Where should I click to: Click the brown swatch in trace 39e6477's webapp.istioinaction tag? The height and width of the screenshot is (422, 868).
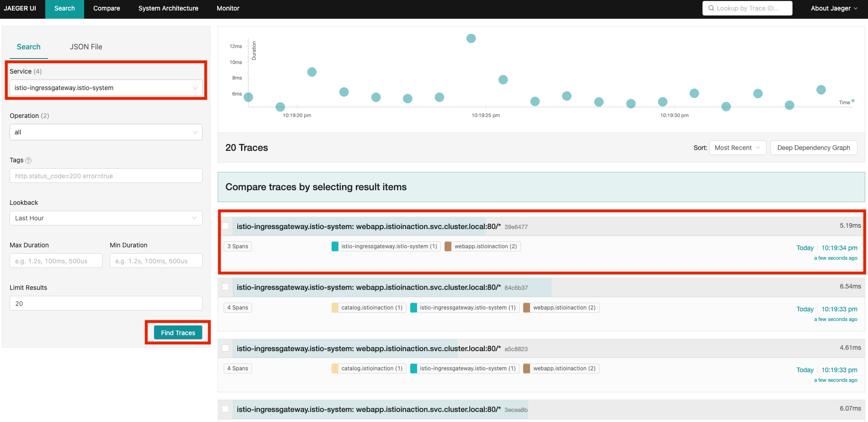click(x=448, y=246)
